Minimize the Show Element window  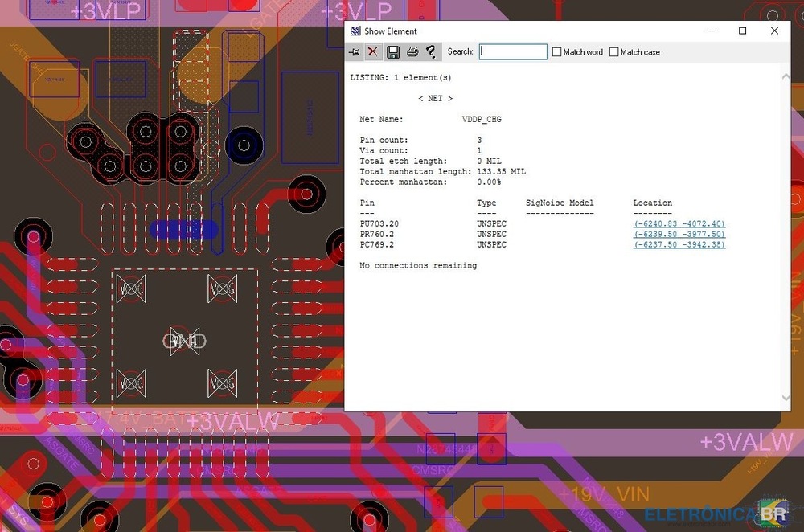tap(712, 31)
